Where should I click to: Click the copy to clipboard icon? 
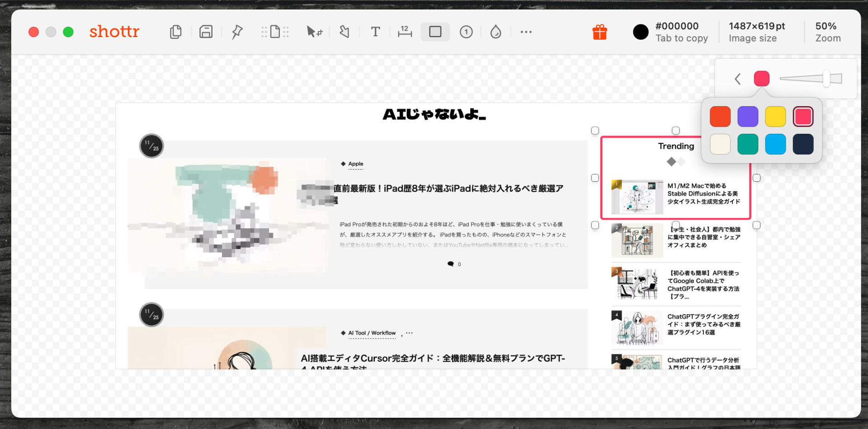pos(175,32)
